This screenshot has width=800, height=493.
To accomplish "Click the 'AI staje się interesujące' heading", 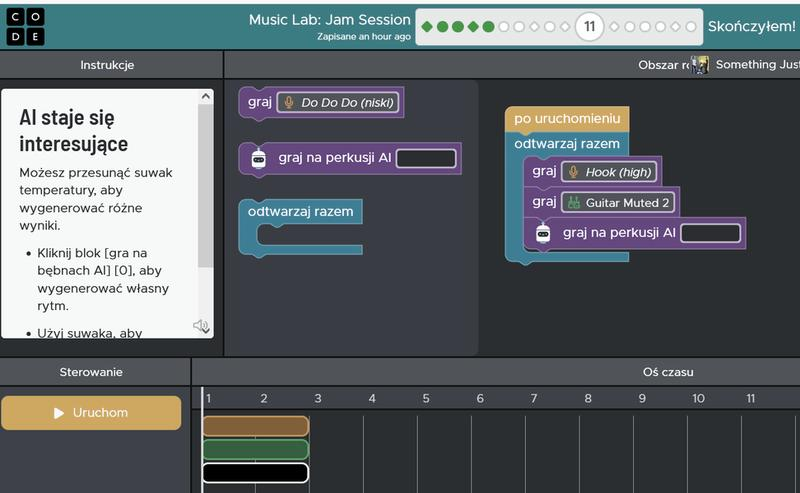I will coord(73,131).
